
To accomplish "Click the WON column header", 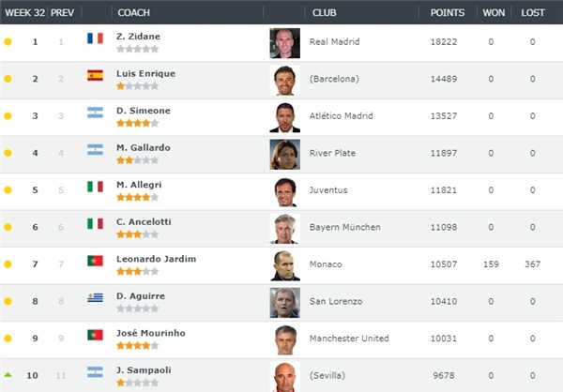I will 494,12.
